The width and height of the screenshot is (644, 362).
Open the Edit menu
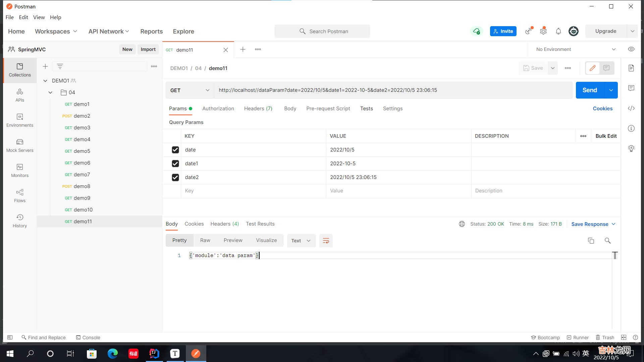(x=23, y=17)
